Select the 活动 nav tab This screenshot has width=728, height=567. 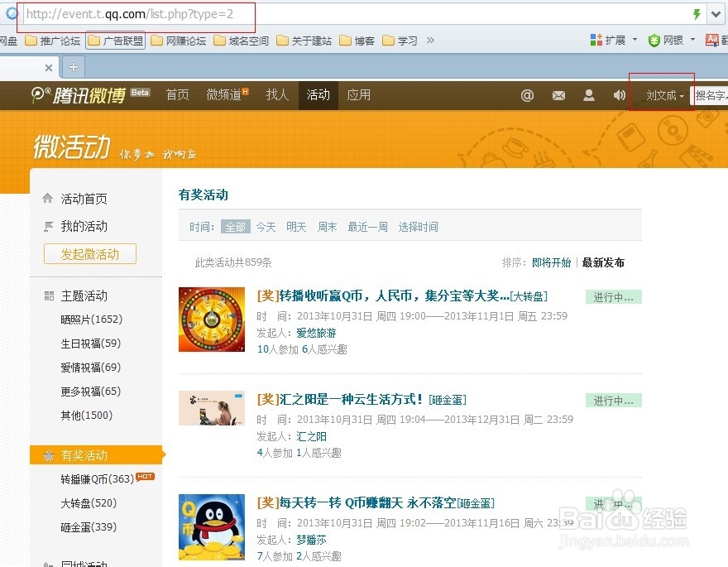tap(318, 95)
